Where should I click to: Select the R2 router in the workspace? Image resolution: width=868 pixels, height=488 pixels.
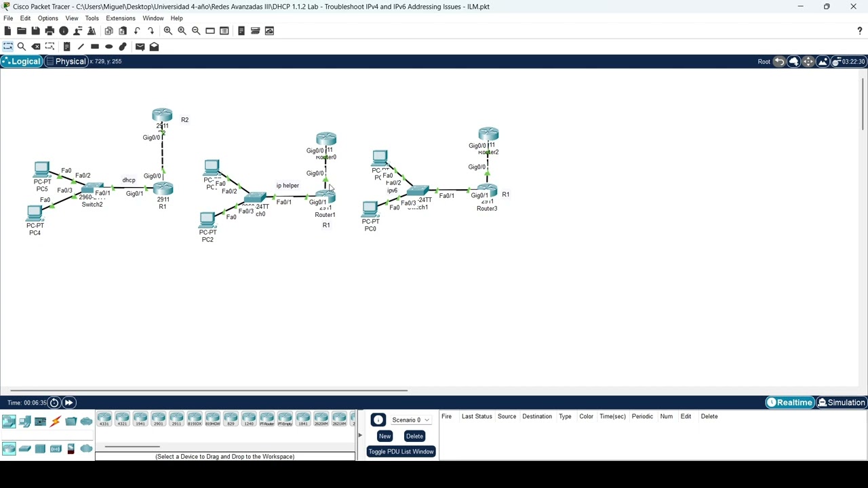(x=162, y=116)
